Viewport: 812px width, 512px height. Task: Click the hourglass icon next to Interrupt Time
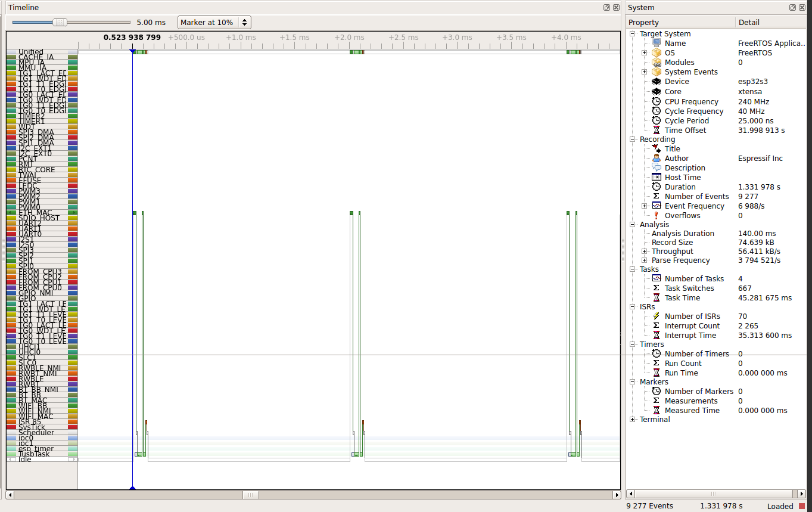656,335
